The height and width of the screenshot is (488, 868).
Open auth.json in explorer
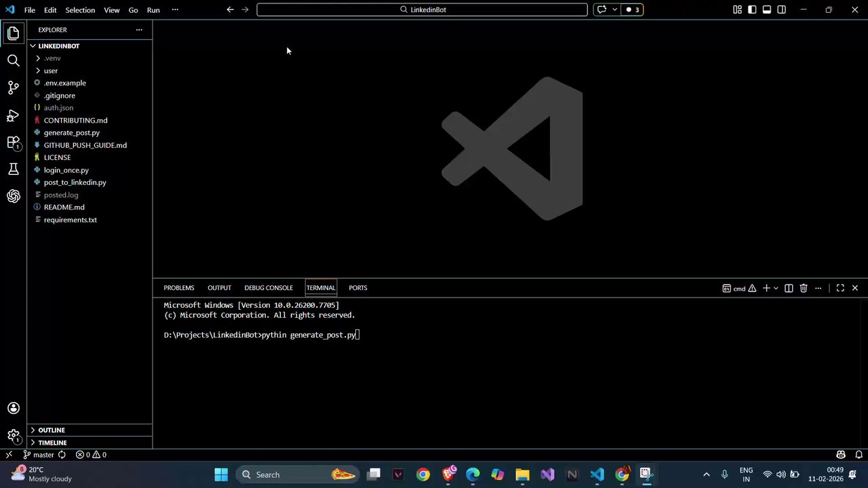tap(90, 108)
